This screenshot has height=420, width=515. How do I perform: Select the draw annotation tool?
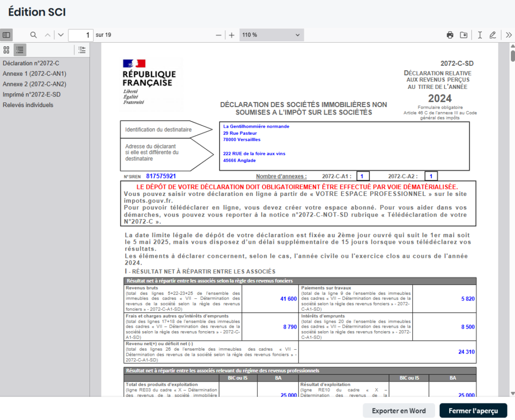[493, 35]
